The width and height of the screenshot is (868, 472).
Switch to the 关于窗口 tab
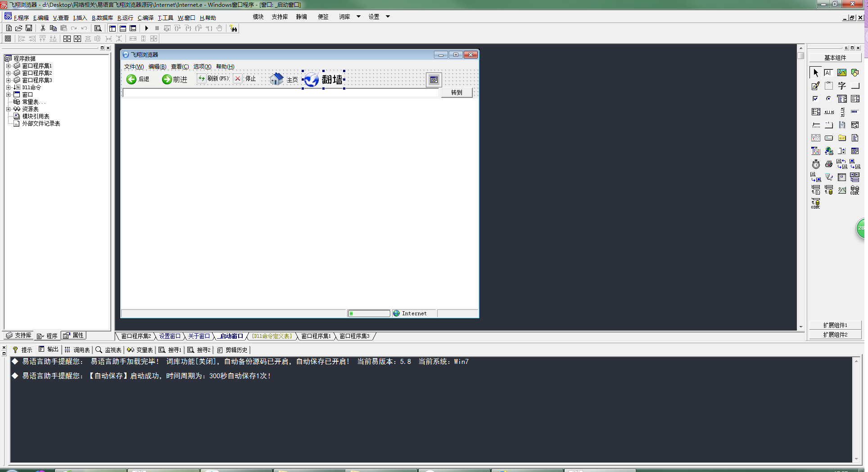[x=199, y=336]
